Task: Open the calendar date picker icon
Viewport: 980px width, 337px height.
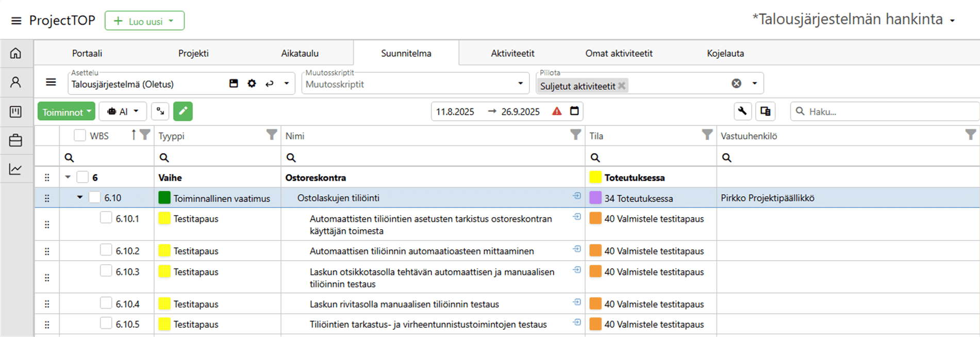Action: (x=574, y=111)
